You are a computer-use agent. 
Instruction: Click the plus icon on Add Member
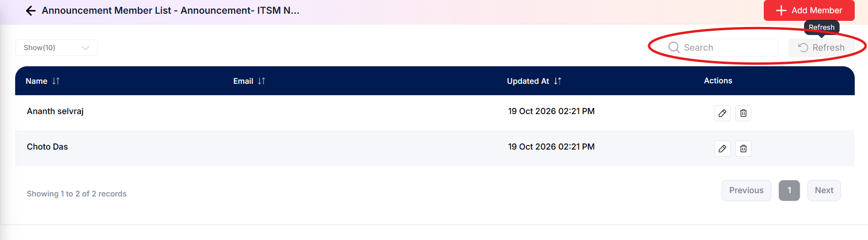click(x=781, y=10)
